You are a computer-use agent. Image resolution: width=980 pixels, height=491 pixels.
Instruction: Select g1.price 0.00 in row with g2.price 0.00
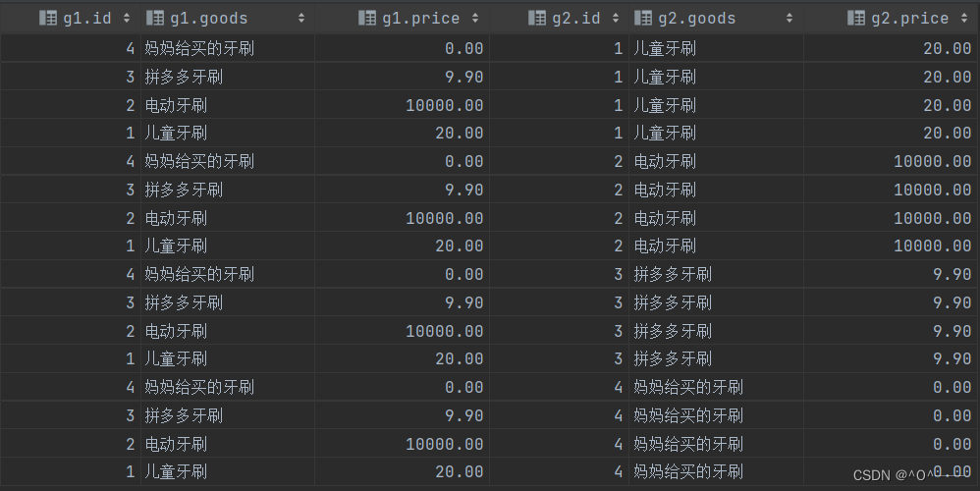pos(463,387)
